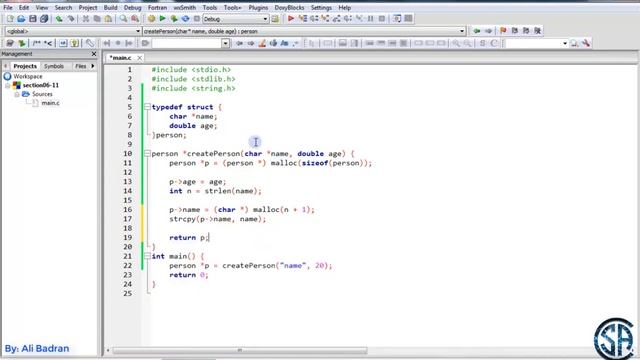
Task: Click the Stop debugger icon
Action: click(x=382, y=19)
